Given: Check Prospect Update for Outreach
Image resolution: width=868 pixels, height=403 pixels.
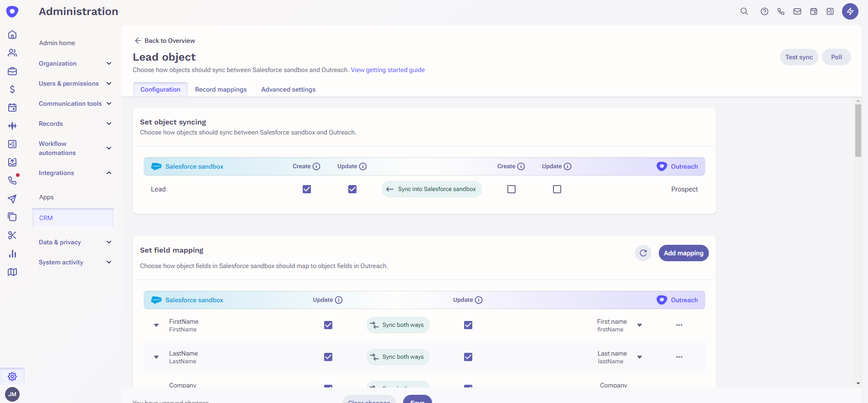Looking at the screenshot, I should click(x=557, y=189).
